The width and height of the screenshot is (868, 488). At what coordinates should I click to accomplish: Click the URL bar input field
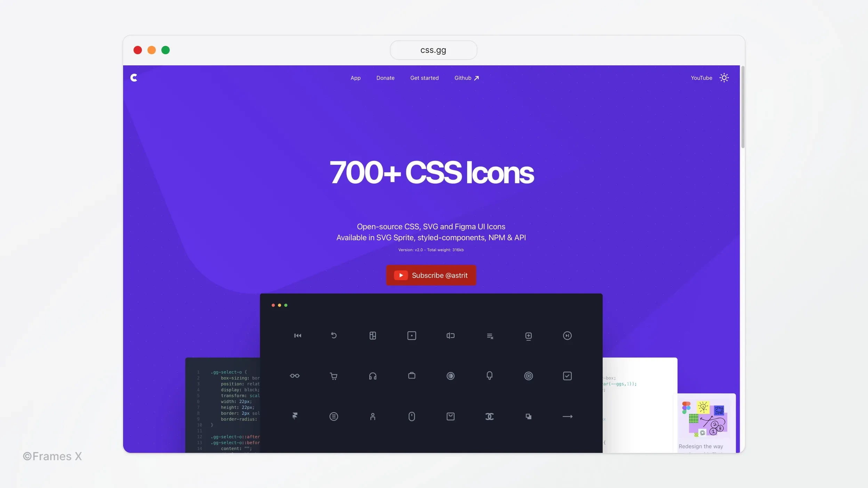pos(433,49)
